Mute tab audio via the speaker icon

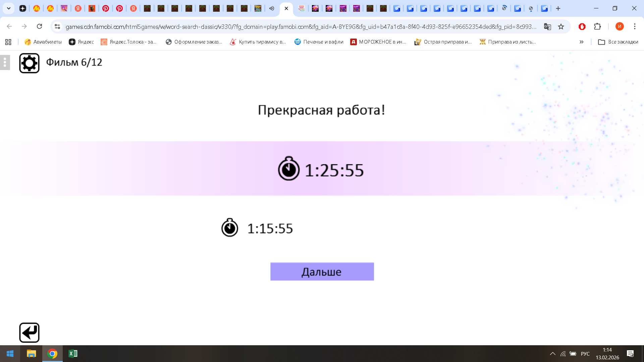tap(272, 8)
